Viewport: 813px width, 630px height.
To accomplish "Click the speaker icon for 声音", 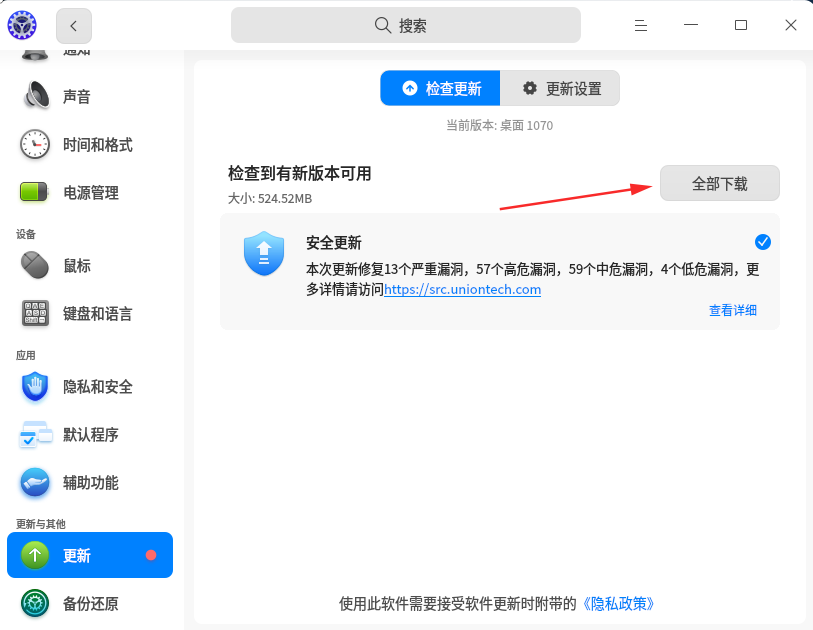I will click(35, 96).
